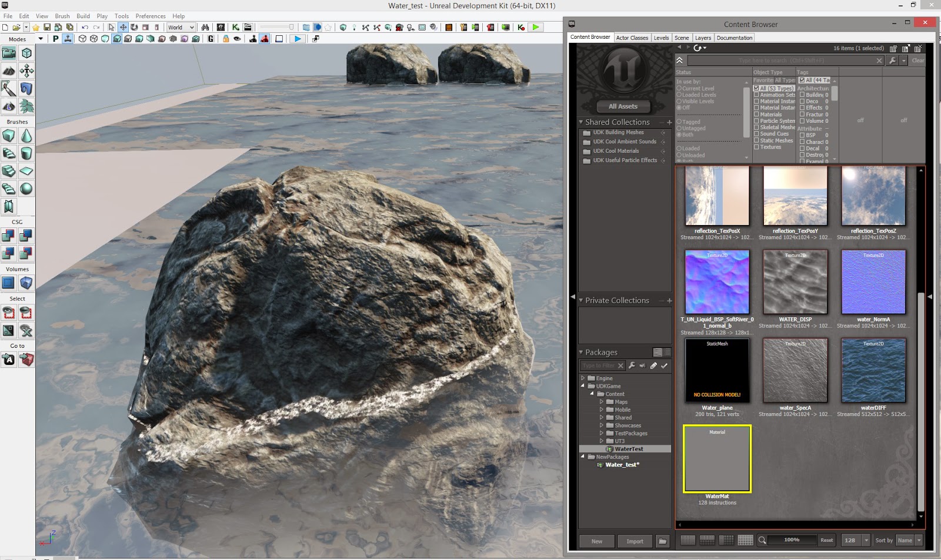Clear the search filters
This screenshot has height=560, width=941.
point(917,61)
